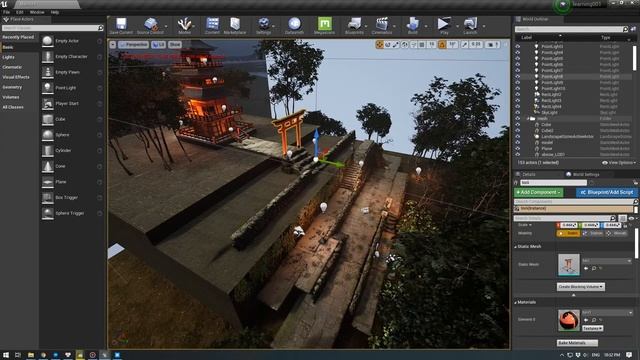The image size is (640, 360).
Task: Toggle grid snapping in viewport toolbar
Action: [x=422, y=44]
